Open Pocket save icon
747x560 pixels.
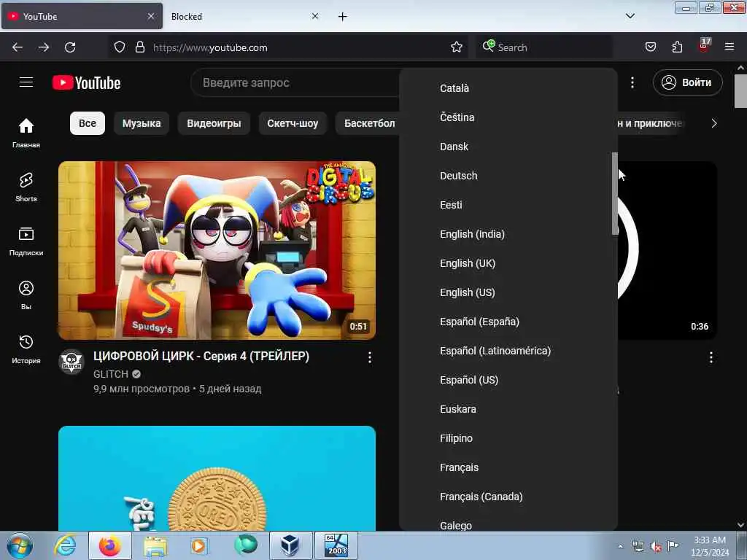650,47
